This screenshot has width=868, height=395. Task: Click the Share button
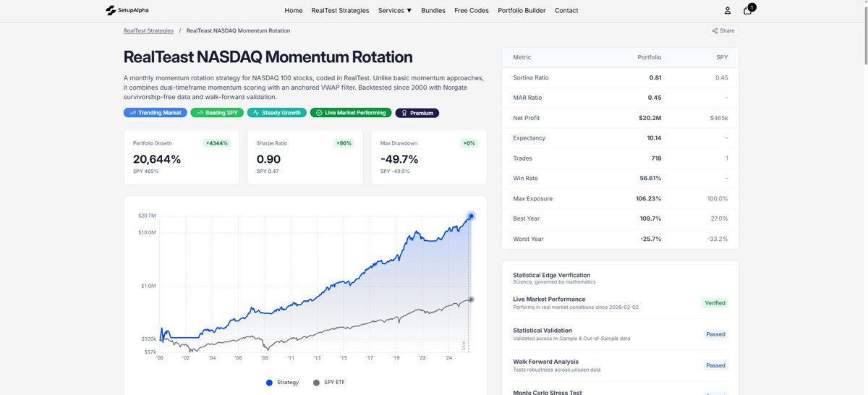point(723,30)
